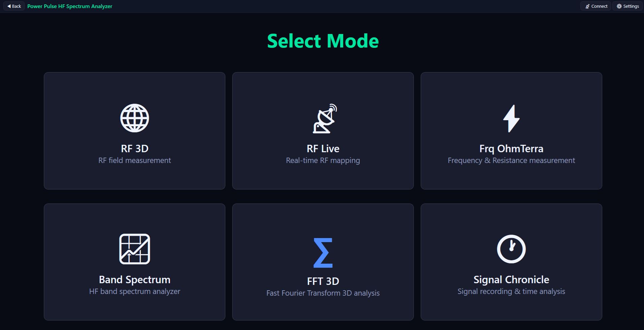Viewport: 644px width, 330px height.
Task: Click the clock icon for Signal Chronicle
Action: click(x=511, y=249)
